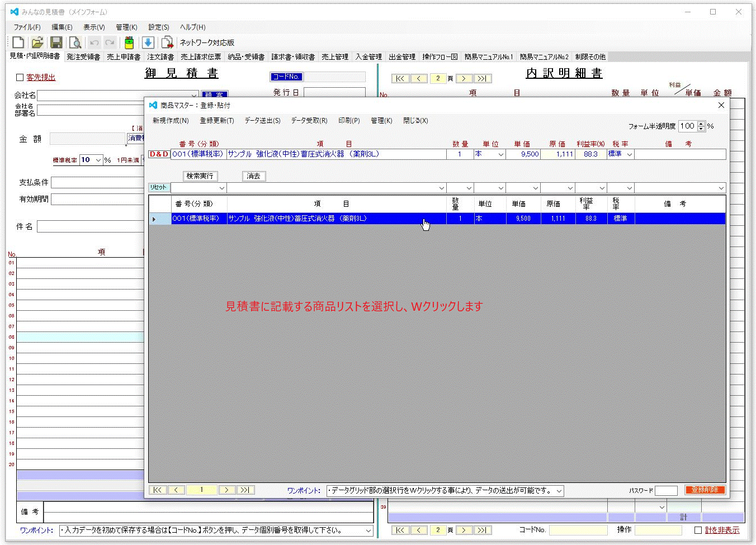The height and width of the screenshot is (545, 756).
Task: Click the 項目 grid column header
Action: [337, 204]
